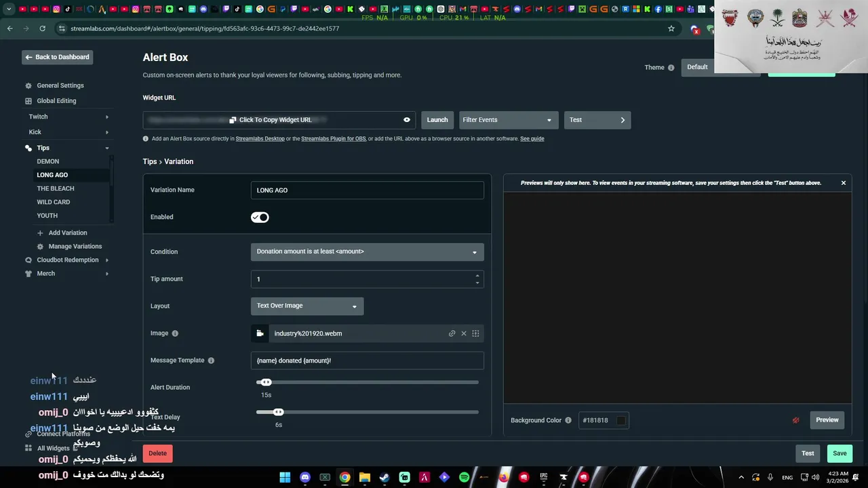Open the media gallery grid icon
The height and width of the screenshot is (488, 868).
pos(475,333)
